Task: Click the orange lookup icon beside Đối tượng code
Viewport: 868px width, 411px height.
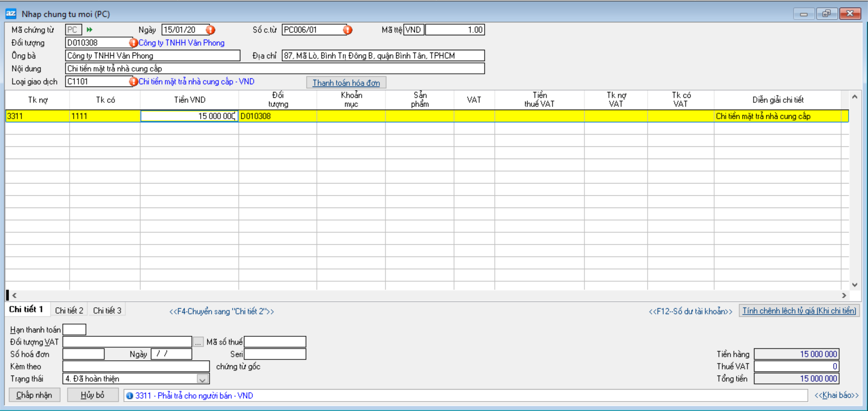Action: pyautogui.click(x=133, y=43)
